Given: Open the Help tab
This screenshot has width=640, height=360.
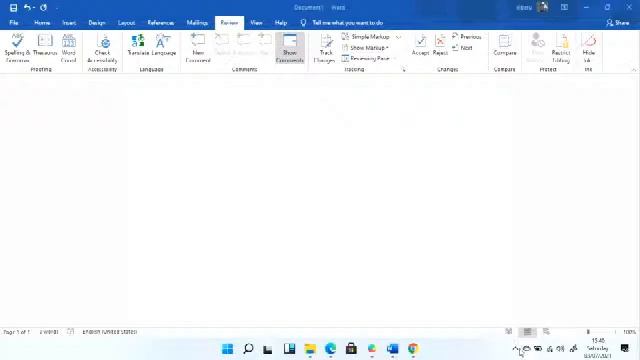Looking at the screenshot, I should click(x=281, y=23).
